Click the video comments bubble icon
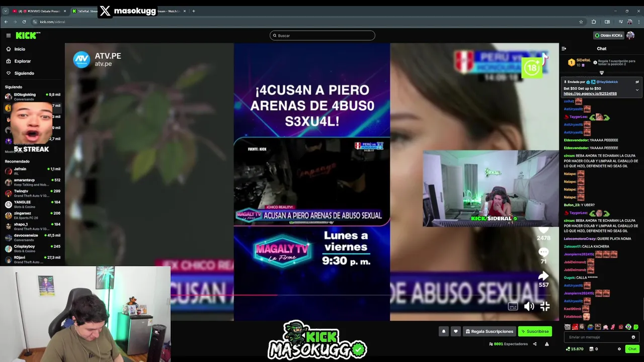644x362 pixels. (543, 251)
